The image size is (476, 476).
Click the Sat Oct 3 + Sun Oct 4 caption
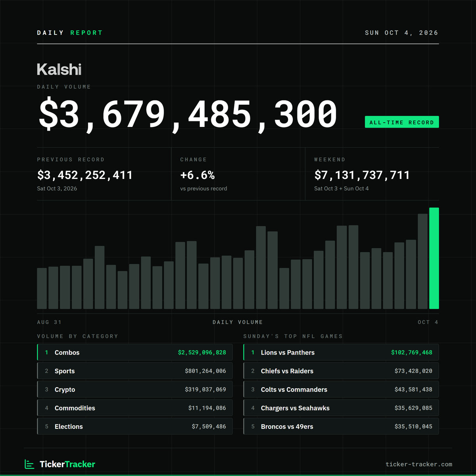[x=342, y=188]
